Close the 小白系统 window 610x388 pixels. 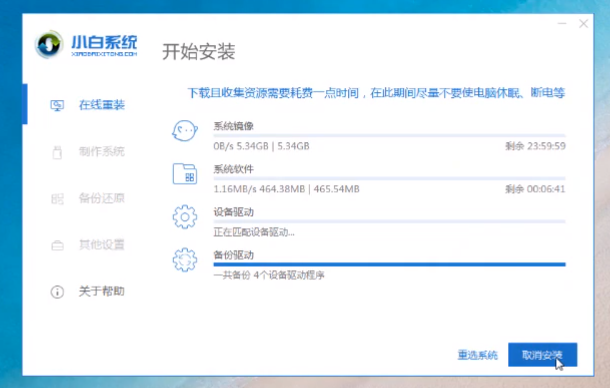coord(583,24)
